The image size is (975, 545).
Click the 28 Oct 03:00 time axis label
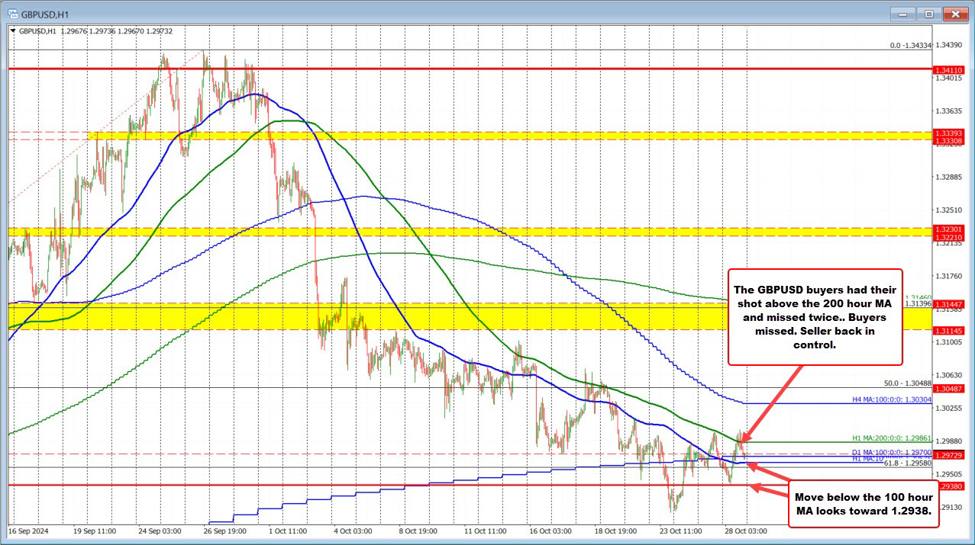click(x=746, y=531)
